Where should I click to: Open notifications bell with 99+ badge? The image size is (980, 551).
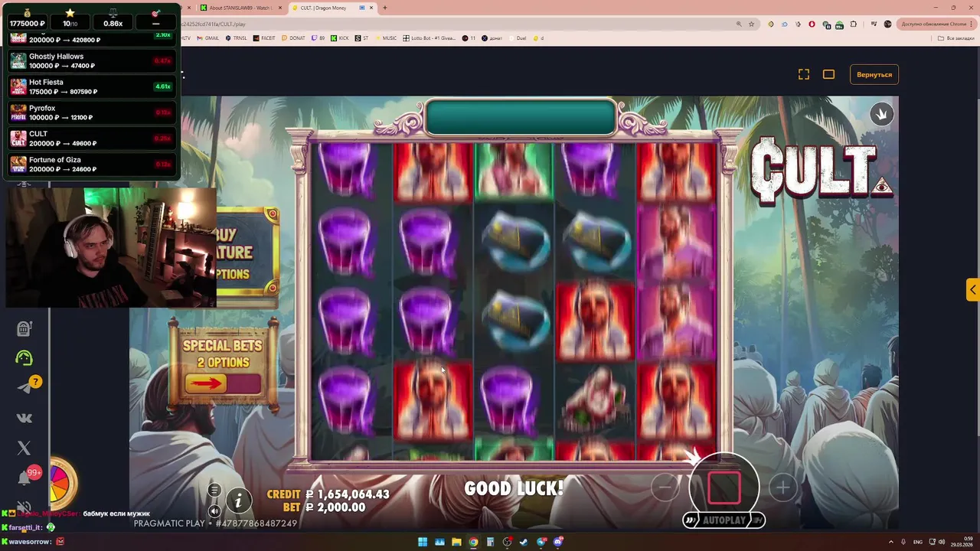point(25,478)
